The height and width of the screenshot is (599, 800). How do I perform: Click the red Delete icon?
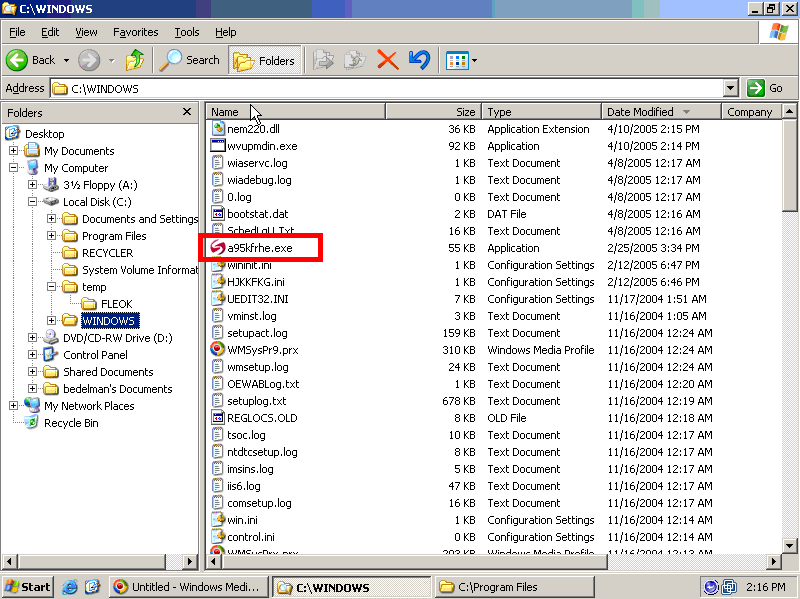click(x=388, y=60)
